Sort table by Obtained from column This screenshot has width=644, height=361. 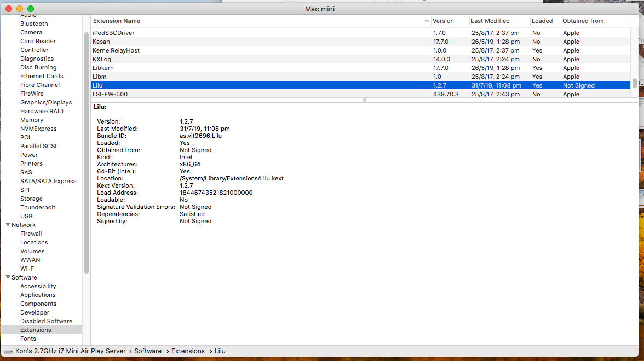tap(595, 21)
